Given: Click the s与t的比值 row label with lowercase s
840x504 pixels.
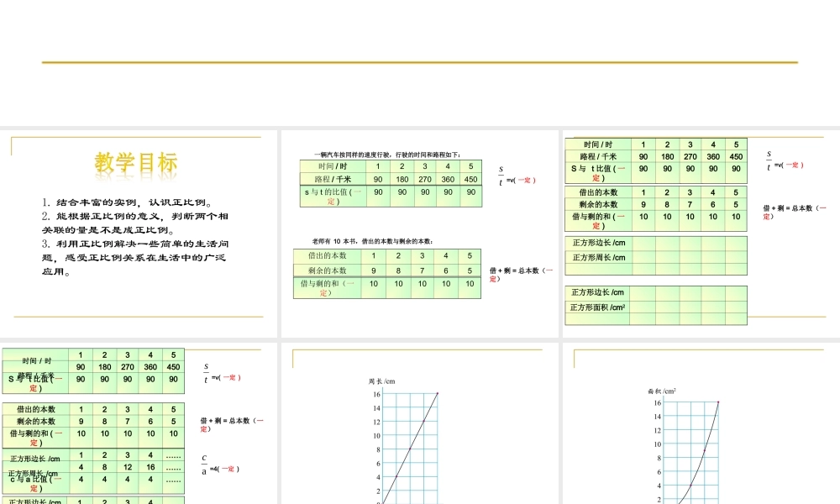Looking at the screenshot, I should 333,197.
